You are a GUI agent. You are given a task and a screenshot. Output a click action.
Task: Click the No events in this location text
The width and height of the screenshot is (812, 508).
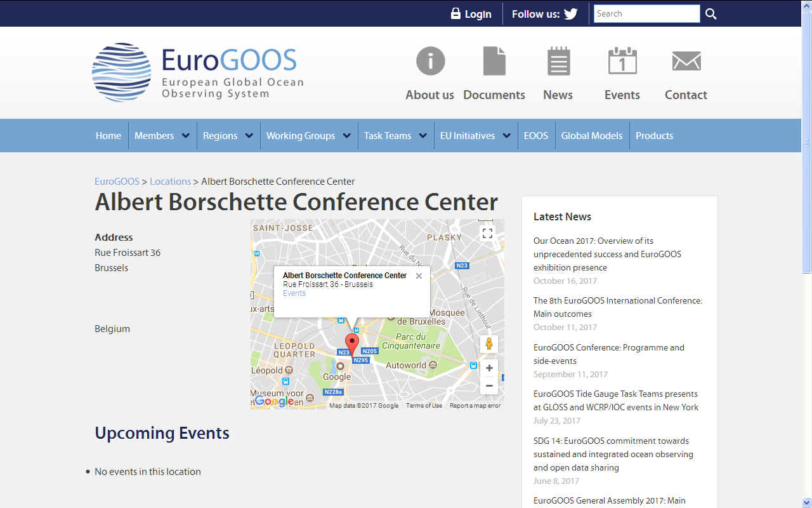pos(148,472)
